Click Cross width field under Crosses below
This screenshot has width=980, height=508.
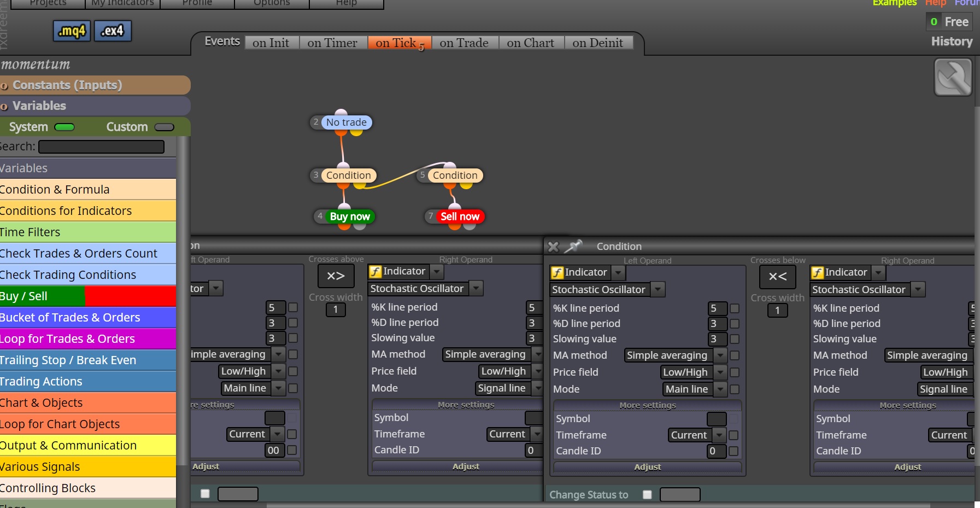click(777, 311)
